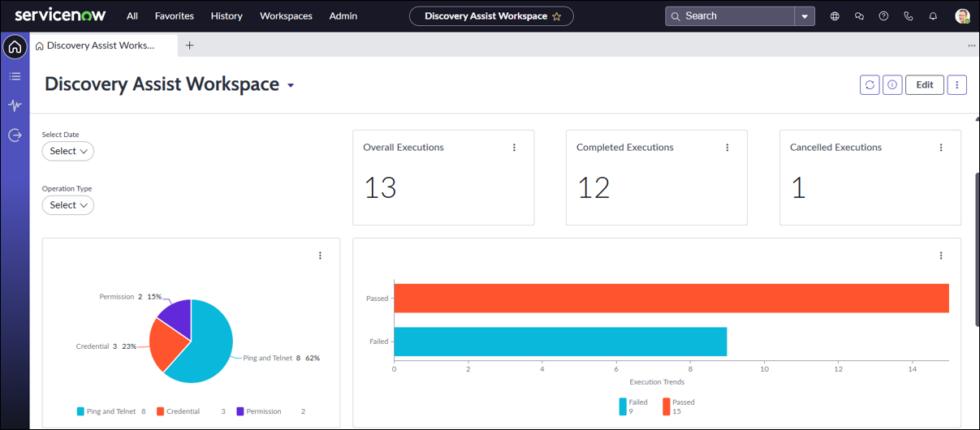
Task: Toggle Credential legend swatch
Action: click(160, 411)
